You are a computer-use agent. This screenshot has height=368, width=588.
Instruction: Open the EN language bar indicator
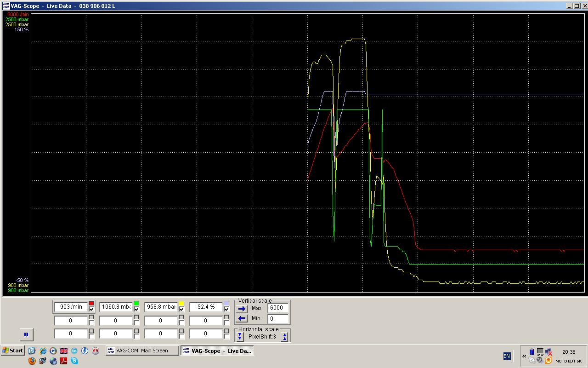(x=507, y=356)
